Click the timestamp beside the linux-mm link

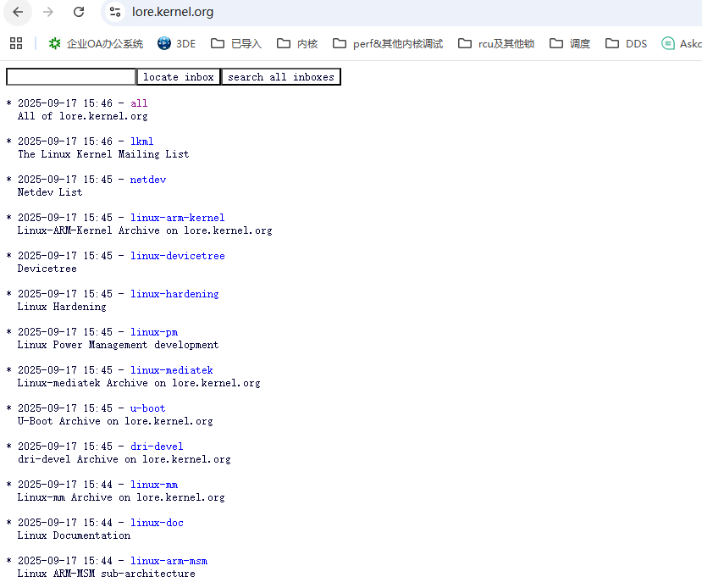click(x=65, y=484)
